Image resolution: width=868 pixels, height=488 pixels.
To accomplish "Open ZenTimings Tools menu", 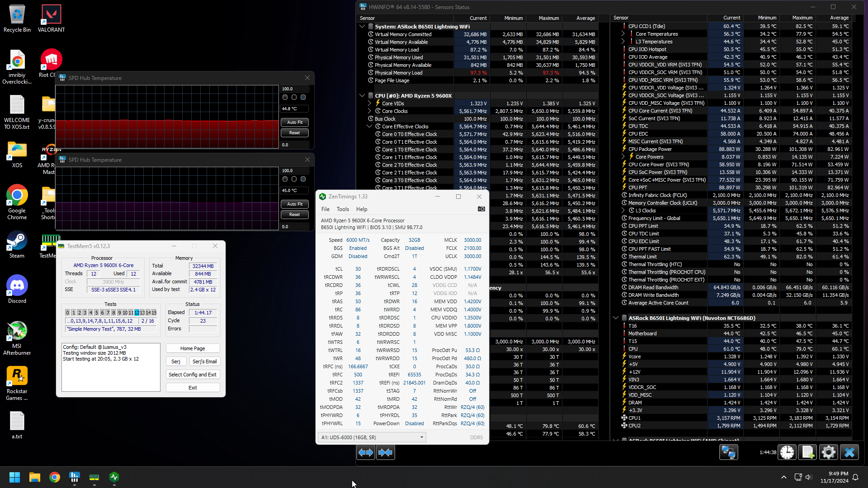I will (x=343, y=209).
